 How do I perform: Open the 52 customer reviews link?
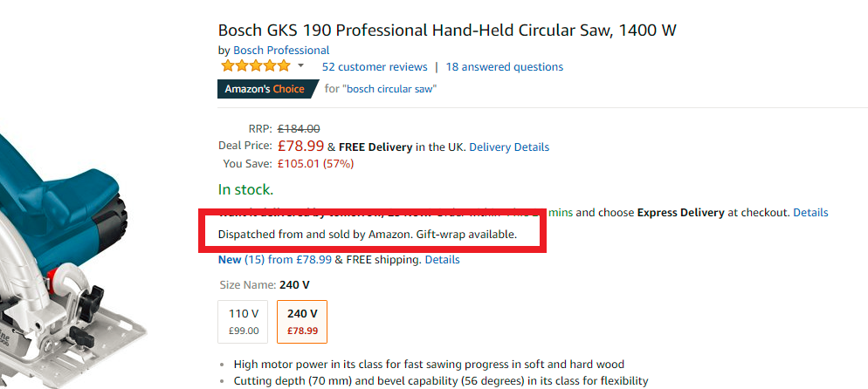tap(375, 67)
